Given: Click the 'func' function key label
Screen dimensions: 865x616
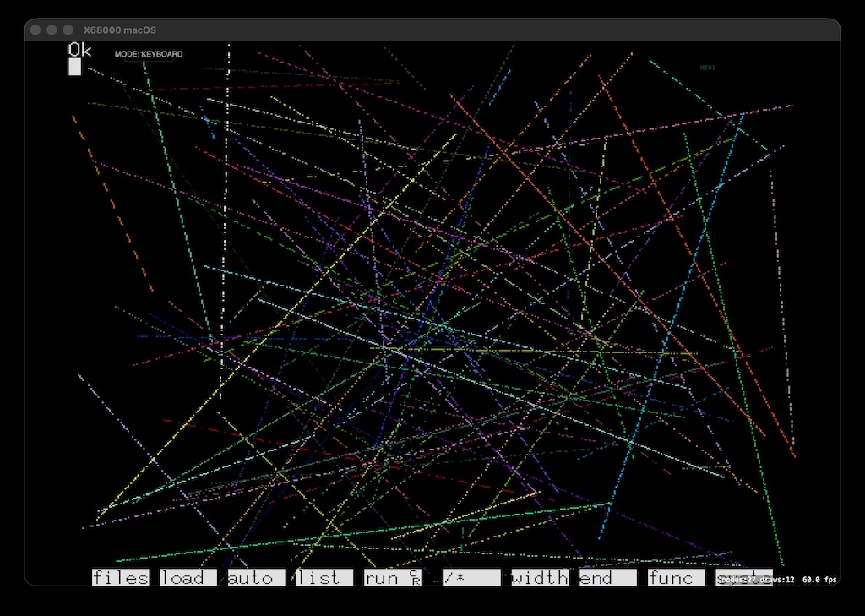Looking at the screenshot, I should pos(676,578).
